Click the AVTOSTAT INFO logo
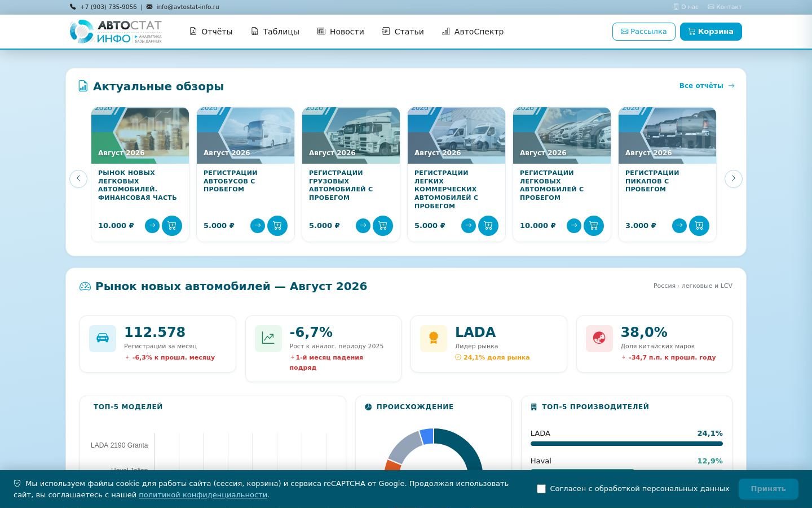 [116, 32]
